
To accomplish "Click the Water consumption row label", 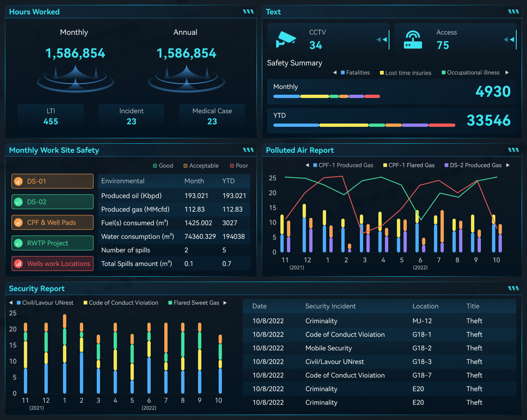I will pyautogui.click(x=138, y=236).
